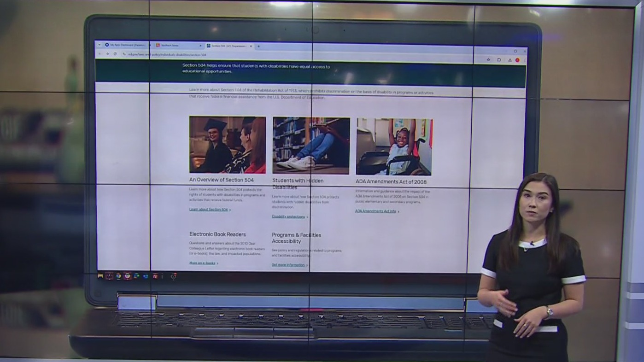Click the browser reload button

click(115, 54)
